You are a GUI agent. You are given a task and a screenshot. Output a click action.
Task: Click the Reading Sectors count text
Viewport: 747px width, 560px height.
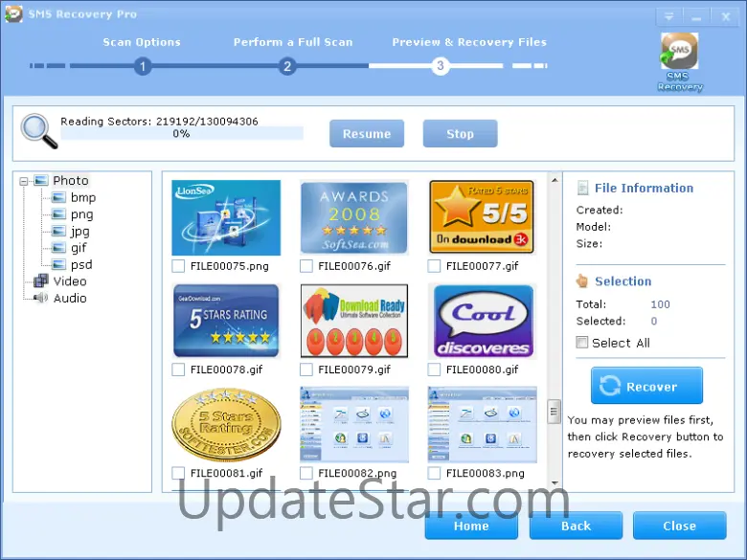(159, 121)
